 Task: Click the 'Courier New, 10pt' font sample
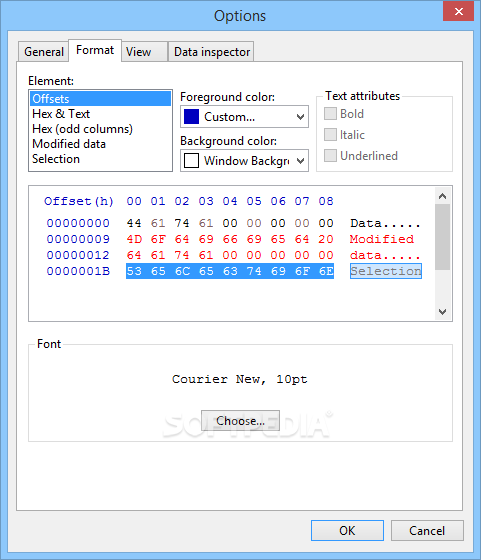point(240,379)
